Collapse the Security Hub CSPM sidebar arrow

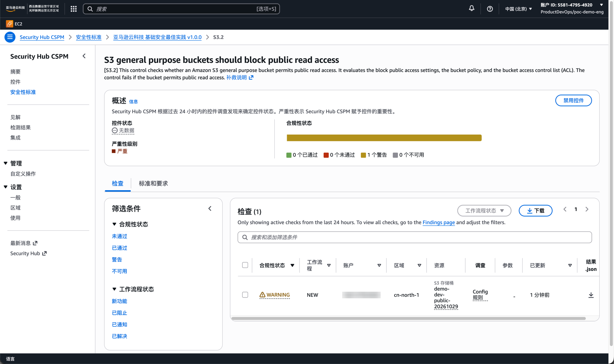point(84,56)
